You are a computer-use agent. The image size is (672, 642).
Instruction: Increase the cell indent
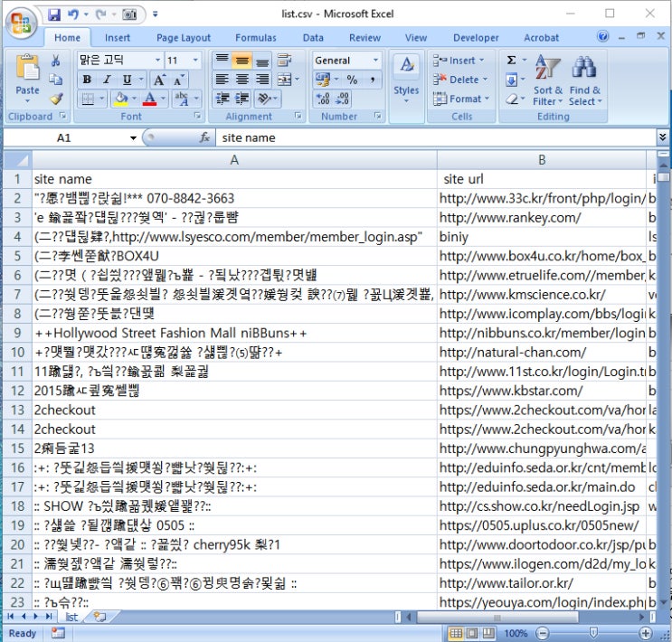pos(242,99)
